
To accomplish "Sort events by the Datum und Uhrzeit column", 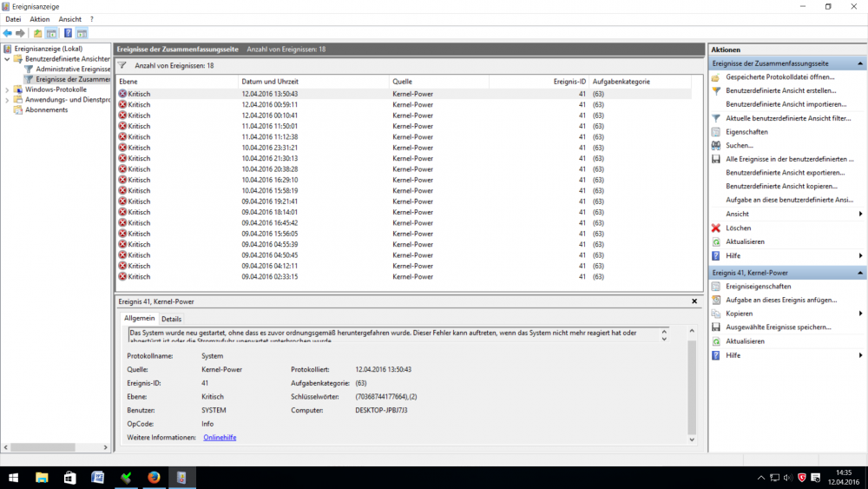I will 270,82.
